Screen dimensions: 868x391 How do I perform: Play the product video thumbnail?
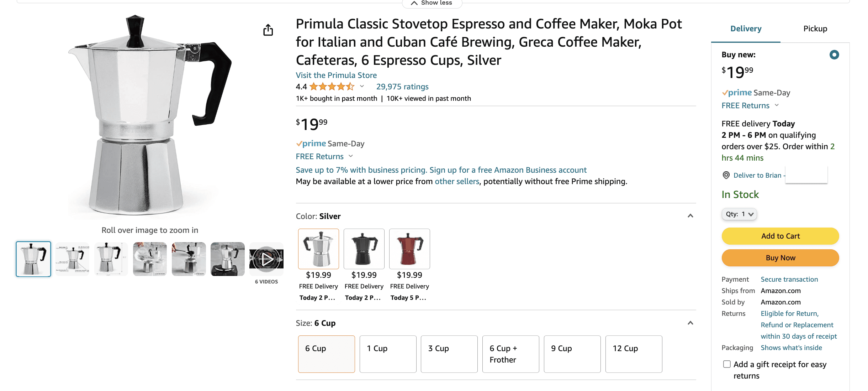click(266, 259)
